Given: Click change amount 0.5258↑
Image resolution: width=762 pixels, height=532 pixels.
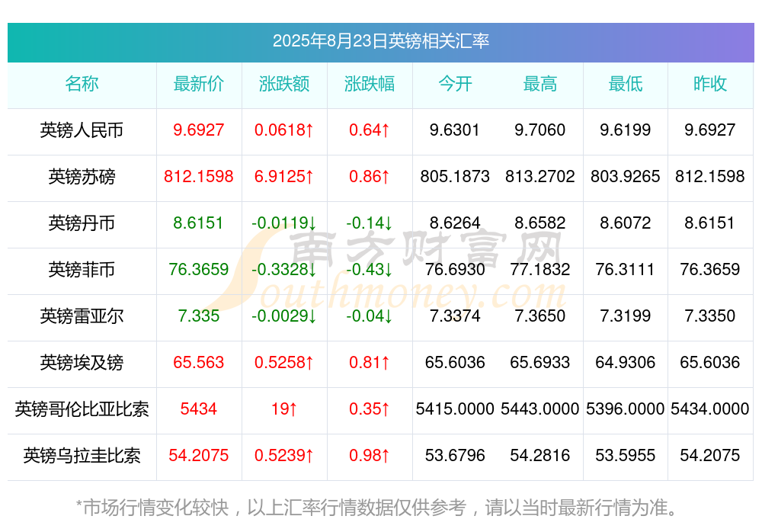Looking at the screenshot, I should point(283,363).
